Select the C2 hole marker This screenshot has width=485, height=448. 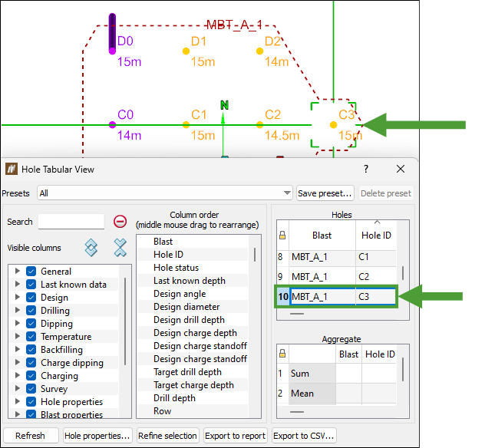click(260, 125)
